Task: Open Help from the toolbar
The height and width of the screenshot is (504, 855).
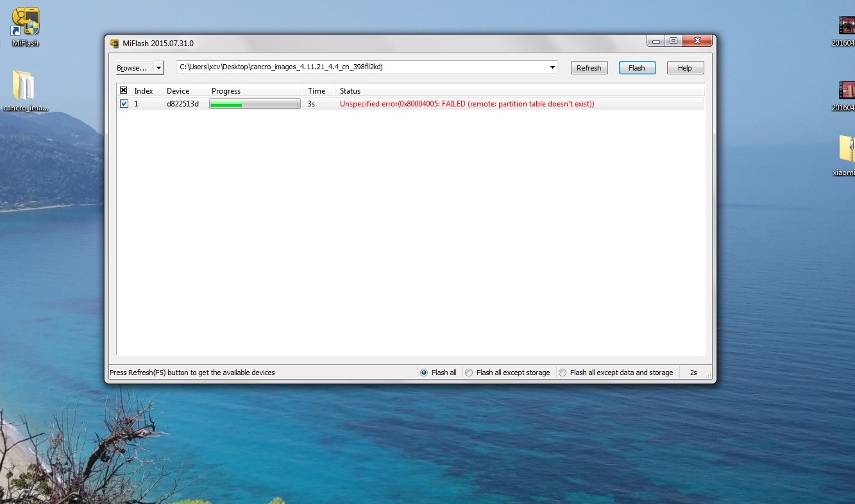Action: pos(684,68)
